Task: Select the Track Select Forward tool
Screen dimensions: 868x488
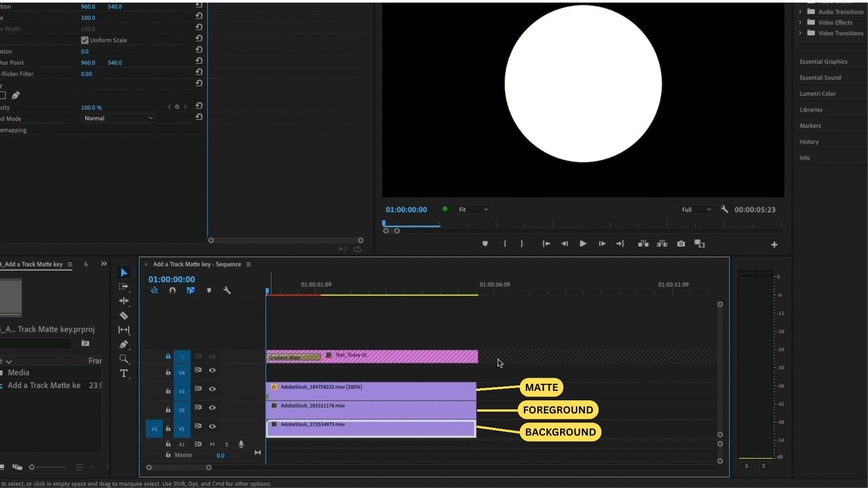Action: coord(123,287)
